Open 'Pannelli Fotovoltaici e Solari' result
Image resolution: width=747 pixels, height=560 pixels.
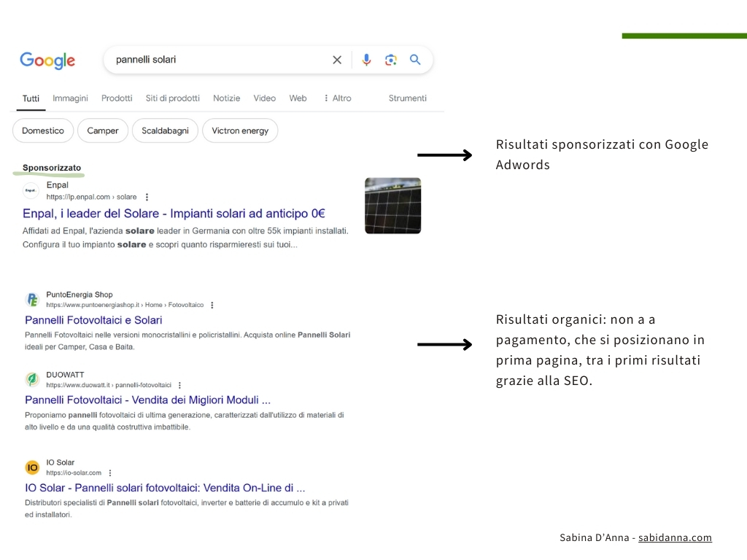point(93,320)
